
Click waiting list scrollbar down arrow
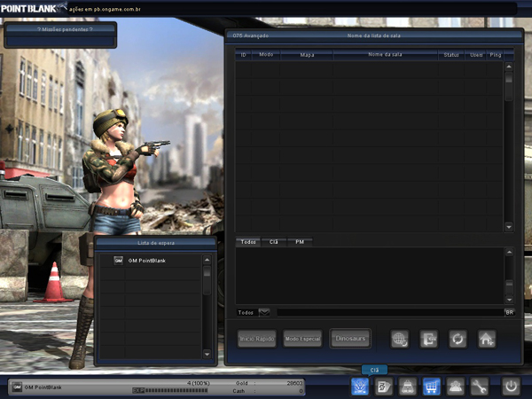coord(207,354)
